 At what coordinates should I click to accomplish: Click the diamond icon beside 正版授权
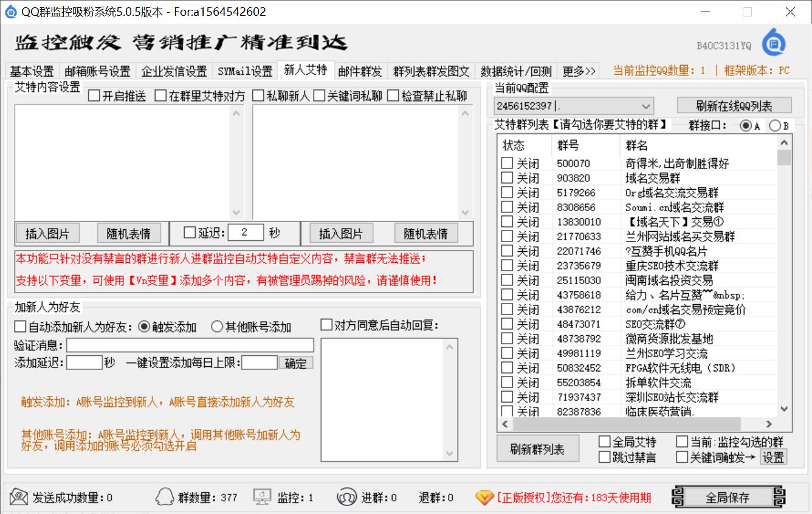click(484, 497)
